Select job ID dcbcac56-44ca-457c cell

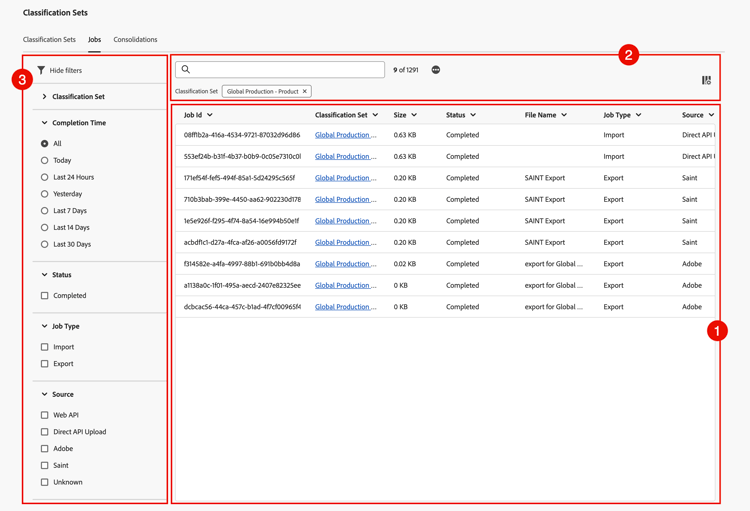[x=242, y=307]
